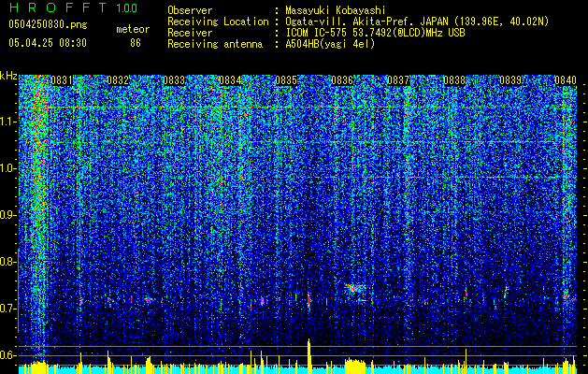The width and height of the screenshot is (588, 374).
Task: Click receiving location Ogata-vill. Akita-Pref. JAPAN text
Action: [x=417, y=22]
